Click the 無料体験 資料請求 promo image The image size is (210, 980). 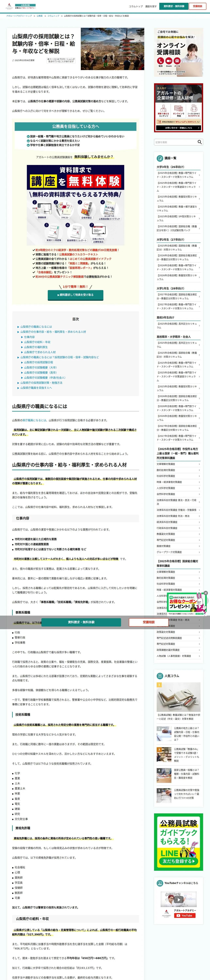[75, 205]
